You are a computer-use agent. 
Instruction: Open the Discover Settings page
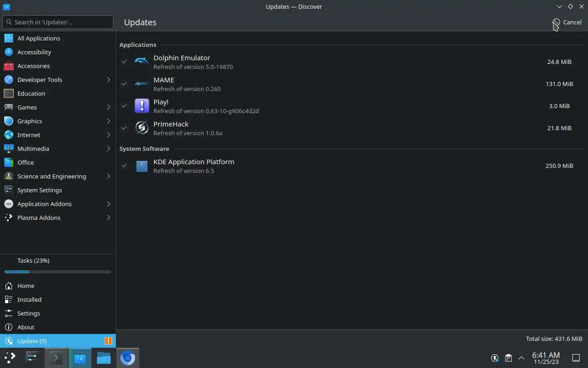(58, 313)
